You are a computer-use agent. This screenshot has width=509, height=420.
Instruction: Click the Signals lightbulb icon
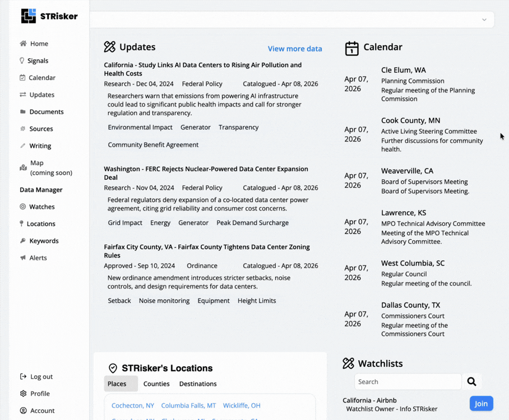click(x=22, y=60)
